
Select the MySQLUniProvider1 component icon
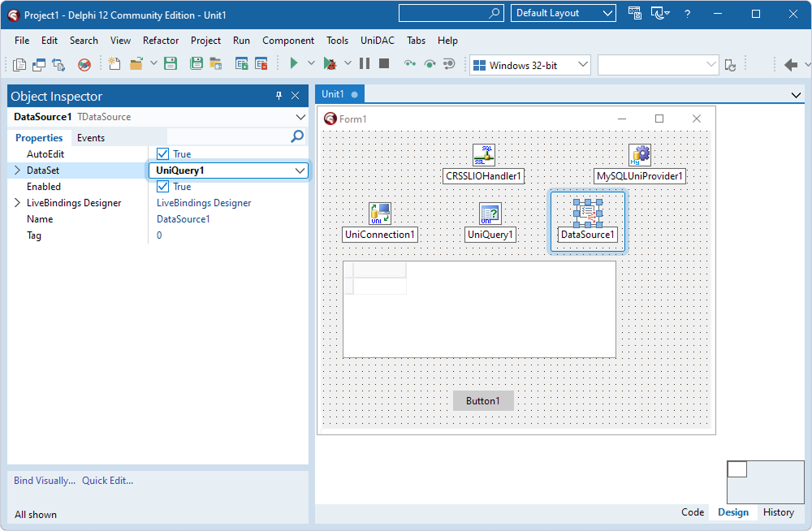(x=640, y=154)
